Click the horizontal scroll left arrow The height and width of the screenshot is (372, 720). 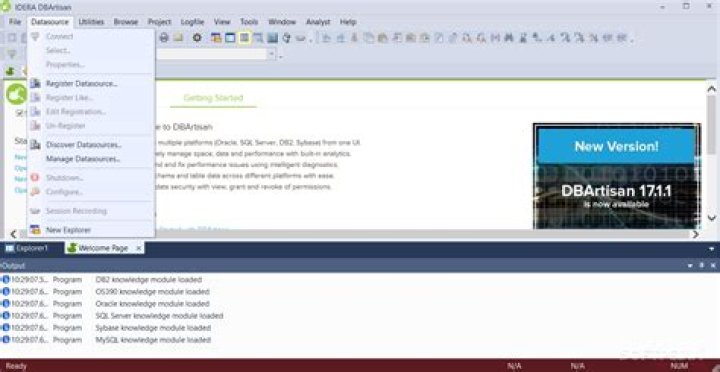coord(13,234)
